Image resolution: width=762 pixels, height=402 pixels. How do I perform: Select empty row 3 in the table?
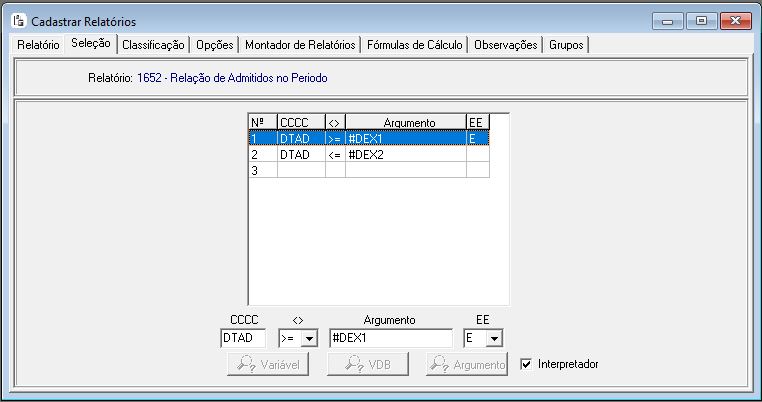click(404, 171)
